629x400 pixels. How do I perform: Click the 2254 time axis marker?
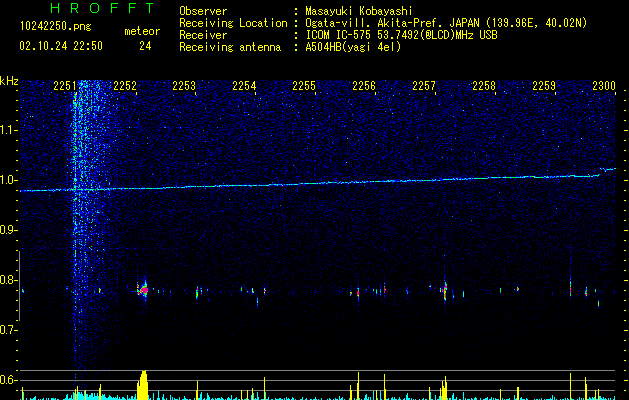coord(244,86)
